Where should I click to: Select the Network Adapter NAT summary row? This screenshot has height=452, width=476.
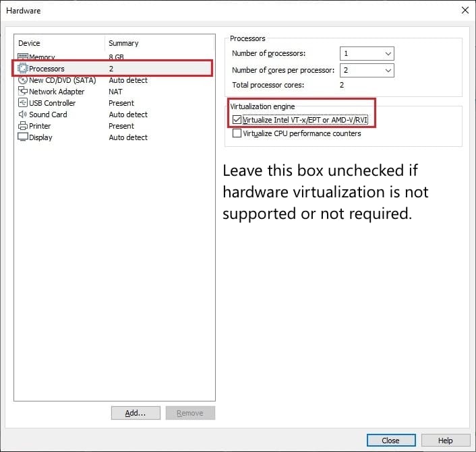tap(115, 92)
